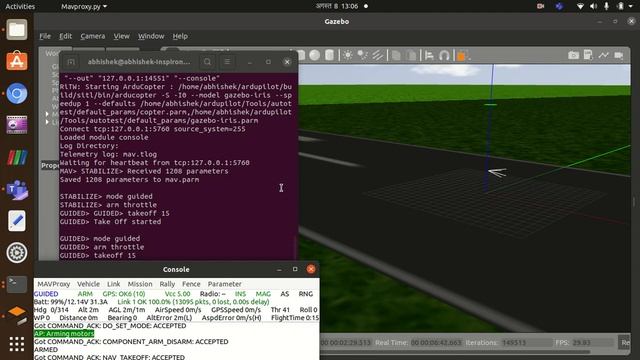Viewport: 640px width, 360px height.
Task: Take a screenshot with camera icon
Action: pyautogui.click(x=573, y=55)
